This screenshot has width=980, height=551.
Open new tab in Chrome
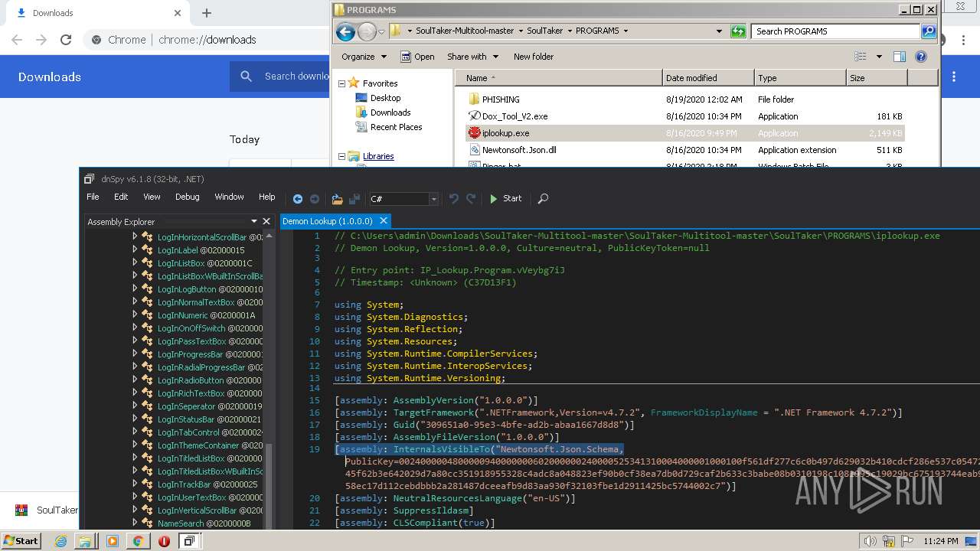(x=207, y=13)
